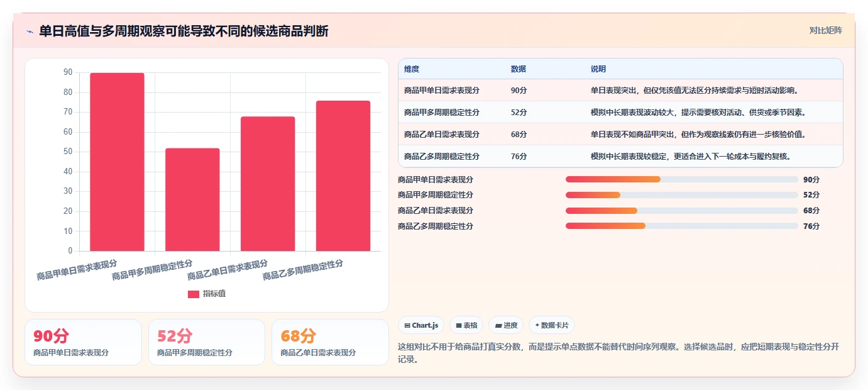Click progress list label 商品乙多周期稳定性分
868x390 pixels.
point(436,226)
